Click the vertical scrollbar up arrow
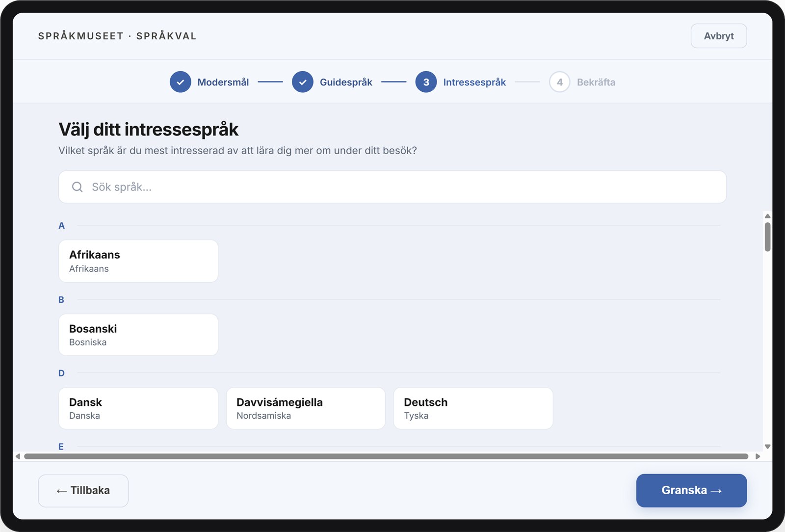Screen dimensions: 785x532 (767, 216)
